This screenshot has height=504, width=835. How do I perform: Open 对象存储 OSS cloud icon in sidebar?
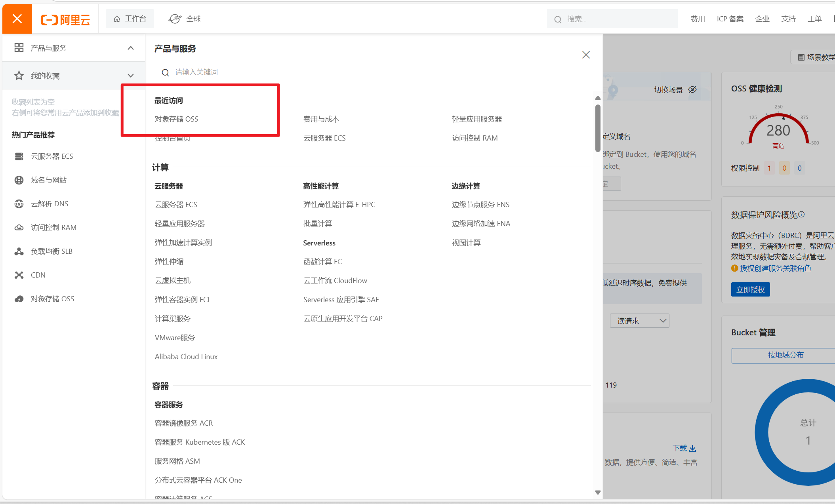click(x=19, y=299)
